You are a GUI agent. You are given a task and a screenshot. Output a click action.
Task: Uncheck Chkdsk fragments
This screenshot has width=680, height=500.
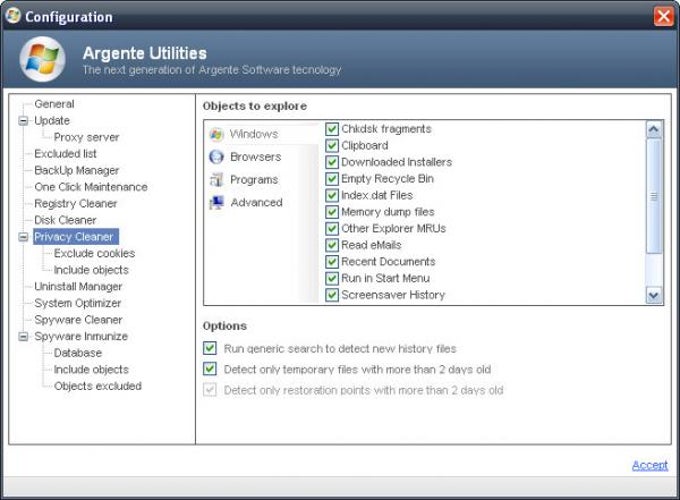point(332,129)
